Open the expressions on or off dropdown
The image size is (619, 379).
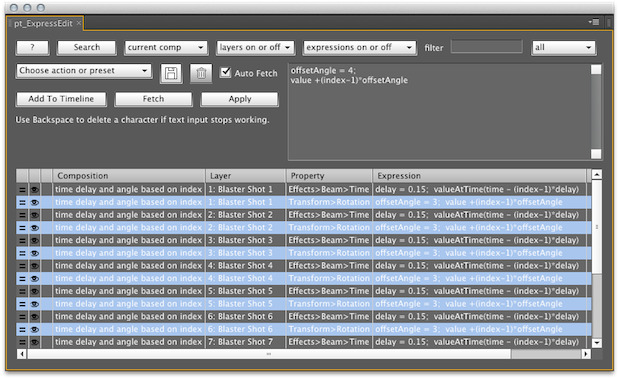pos(360,48)
